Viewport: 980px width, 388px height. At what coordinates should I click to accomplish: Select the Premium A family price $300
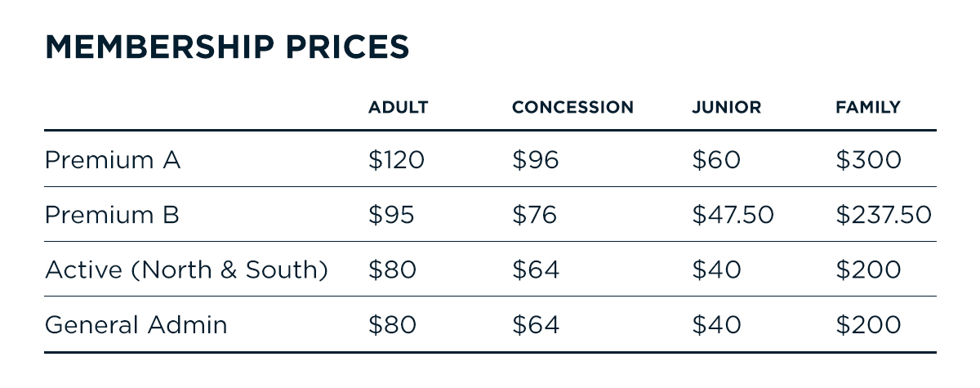[868, 159]
